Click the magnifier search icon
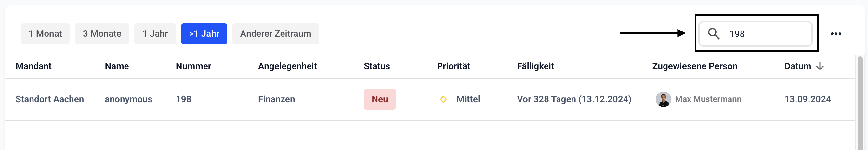This screenshot has height=150, width=868. coord(713,34)
